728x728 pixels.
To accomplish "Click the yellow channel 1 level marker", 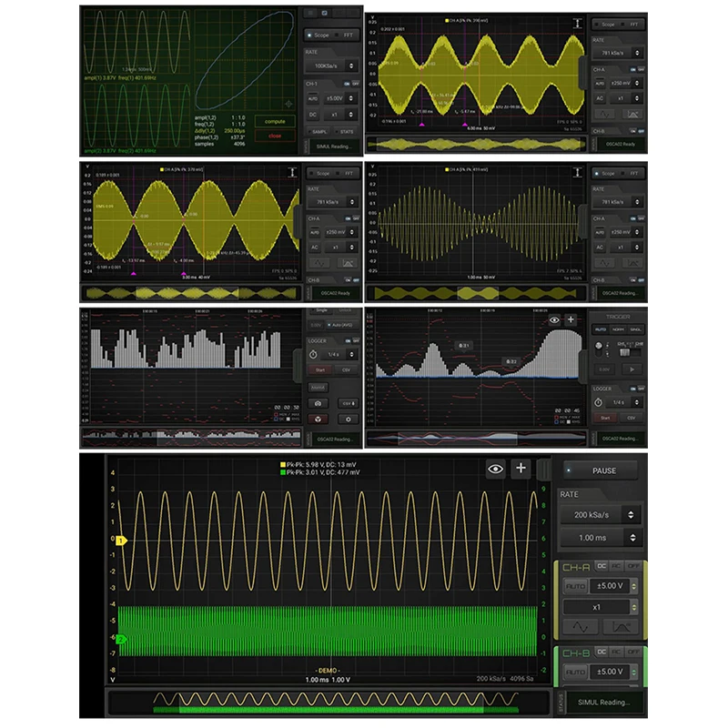I will [121, 541].
